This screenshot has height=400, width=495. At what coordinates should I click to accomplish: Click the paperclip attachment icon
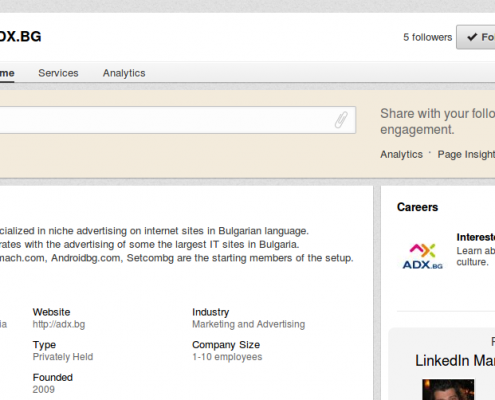(341, 120)
